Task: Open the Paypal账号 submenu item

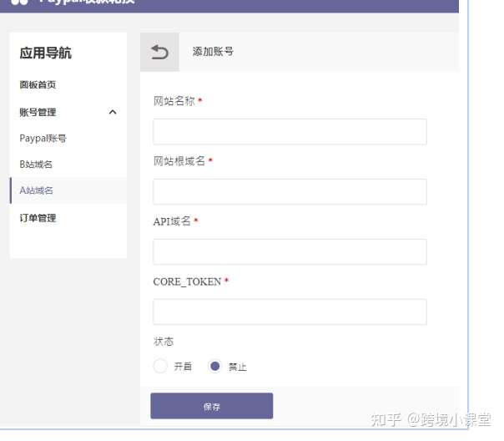Action: [43, 139]
